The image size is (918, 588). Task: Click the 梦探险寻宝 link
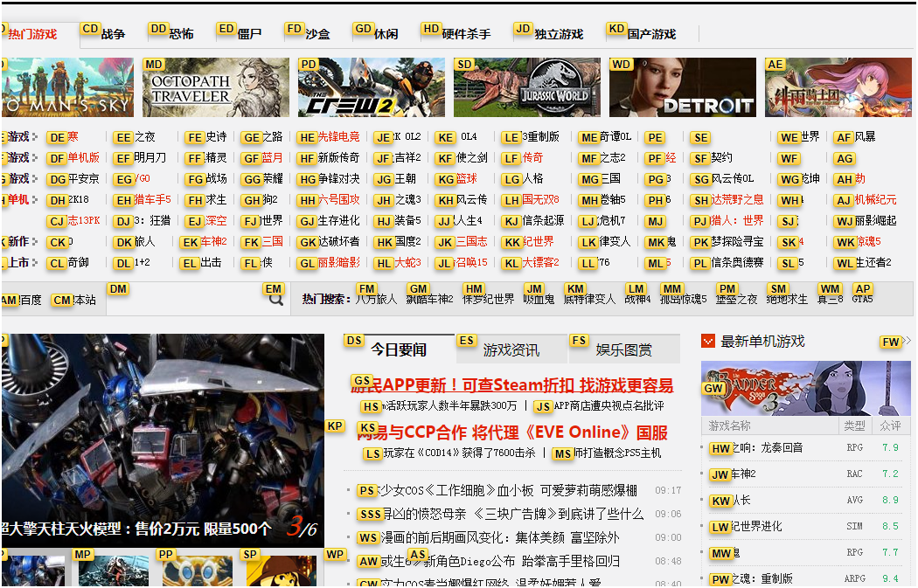tap(737, 242)
